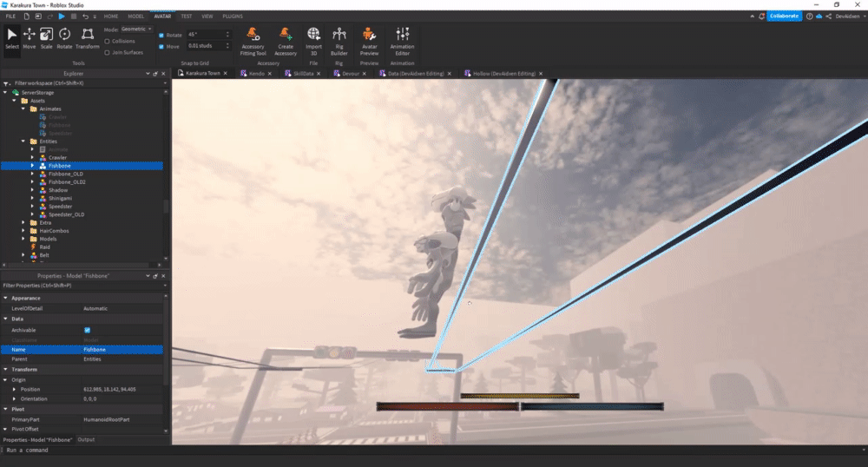The height and width of the screenshot is (467, 868).
Task: Open the Animation Editor
Action: pyautogui.click(x=403, y=42)
